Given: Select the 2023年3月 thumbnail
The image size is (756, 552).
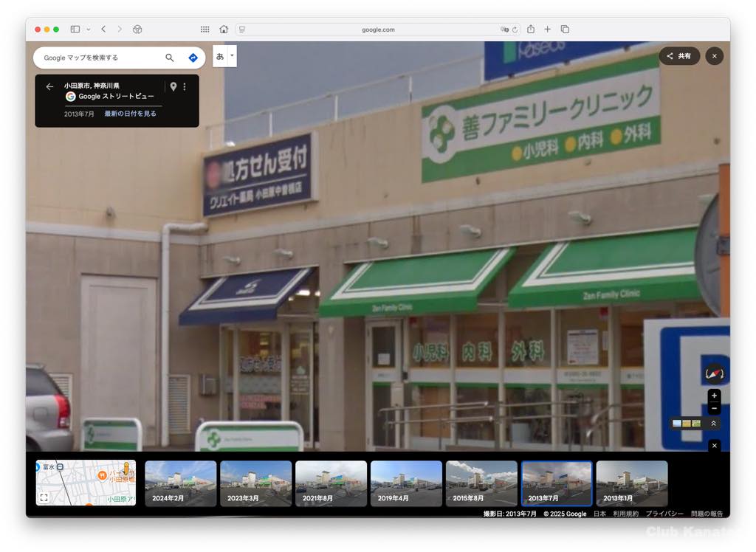Looking at the screenshot, I should click(255, 483).
